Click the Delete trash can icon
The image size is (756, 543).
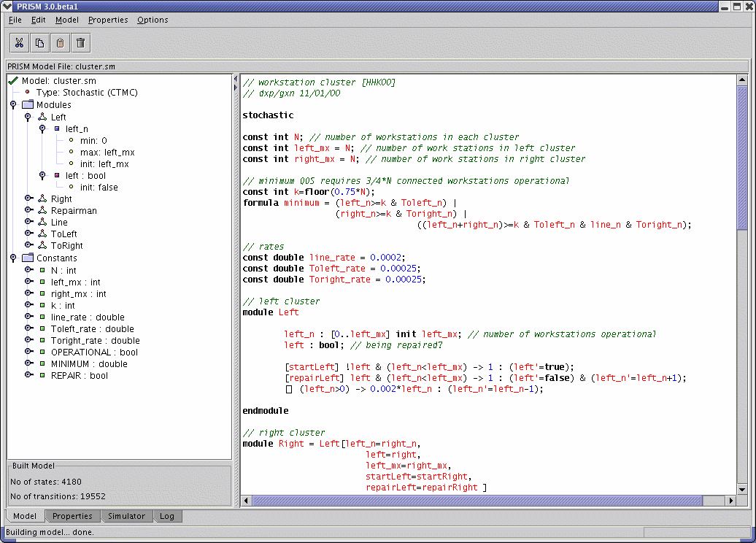click(81, 43)
